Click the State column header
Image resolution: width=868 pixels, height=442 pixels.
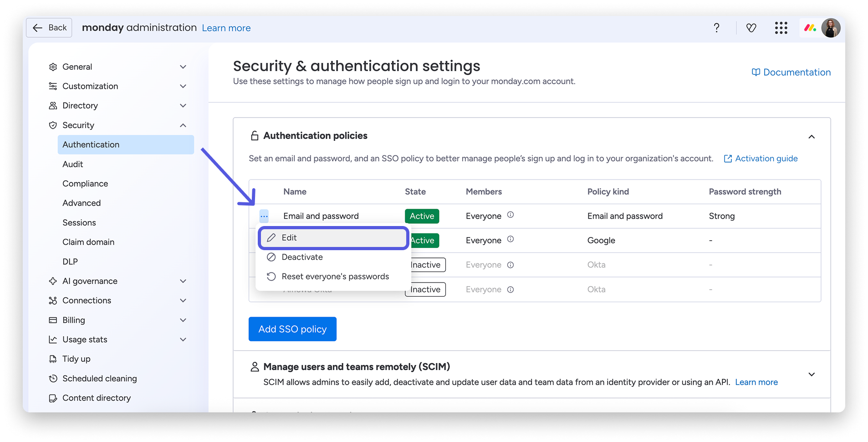pos(415,192)
